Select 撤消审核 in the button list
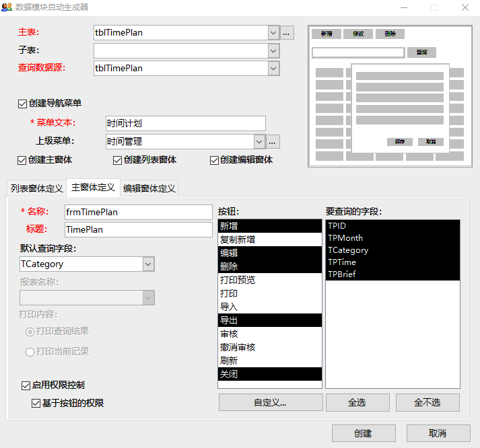The width and height of the screenshot is (480, 448). click(270, 347)
